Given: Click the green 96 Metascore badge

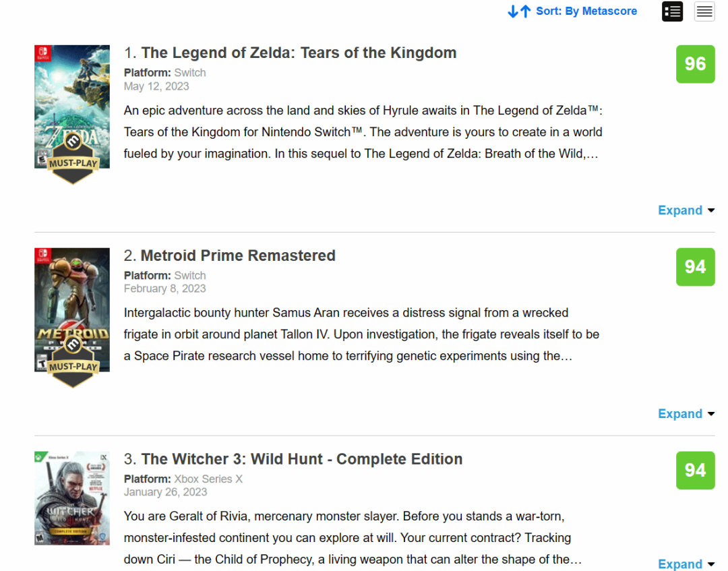Looking at the screenshot, I should [x=695, y=64].
